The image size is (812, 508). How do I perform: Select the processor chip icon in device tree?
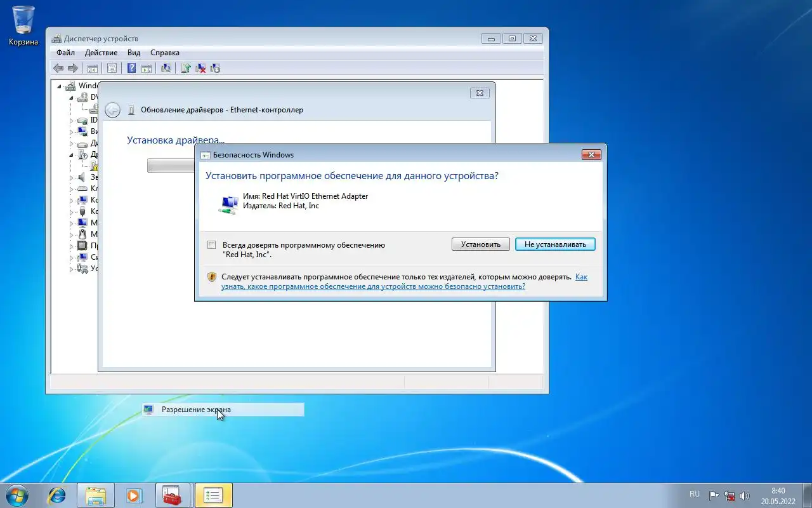click(x=82, y=246)
